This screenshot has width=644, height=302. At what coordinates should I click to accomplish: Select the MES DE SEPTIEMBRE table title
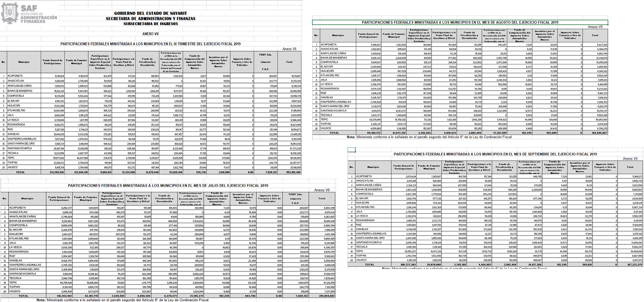pos(495,154)
